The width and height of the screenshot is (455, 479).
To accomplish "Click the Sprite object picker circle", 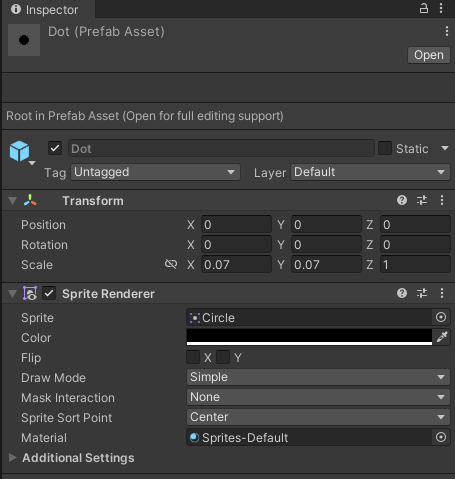I will (441, 317).
